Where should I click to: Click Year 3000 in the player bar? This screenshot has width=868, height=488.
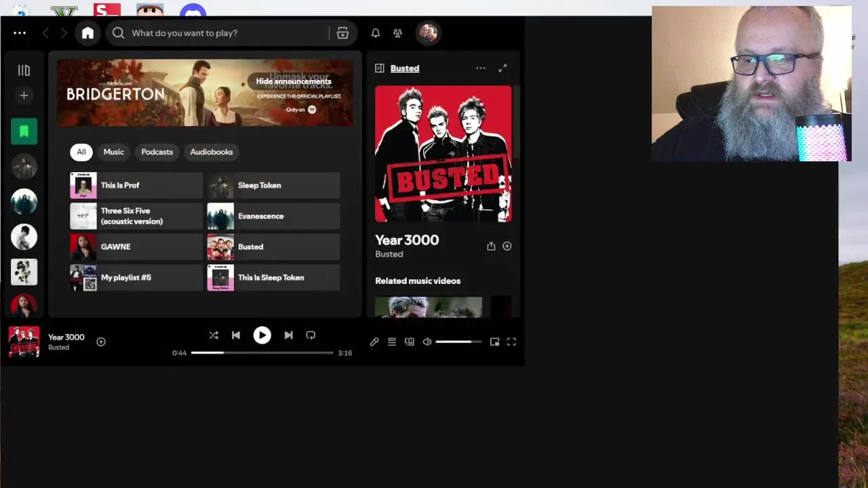click(x=66, y=337)
